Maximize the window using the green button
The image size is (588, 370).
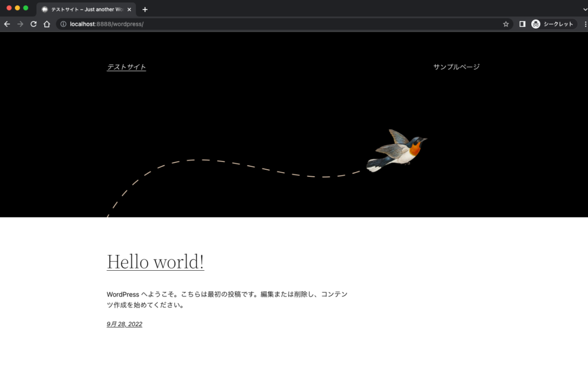(26, 8)
